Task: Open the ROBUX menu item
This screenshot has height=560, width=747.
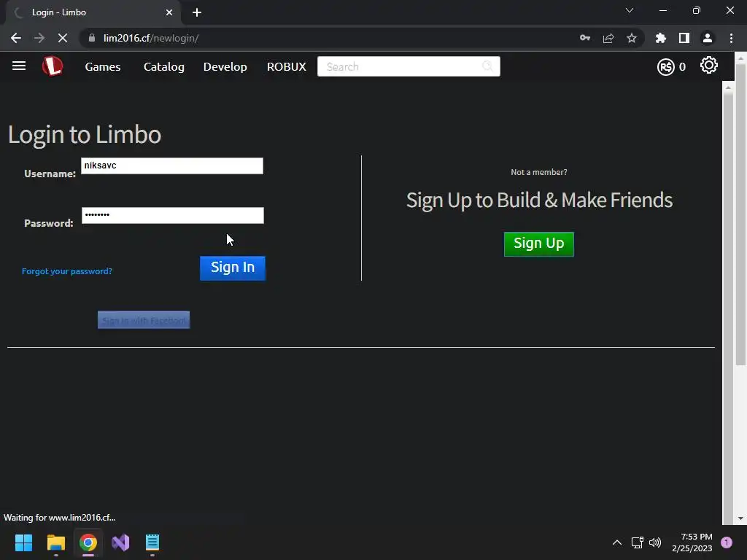Action: [x=286, y=66]
